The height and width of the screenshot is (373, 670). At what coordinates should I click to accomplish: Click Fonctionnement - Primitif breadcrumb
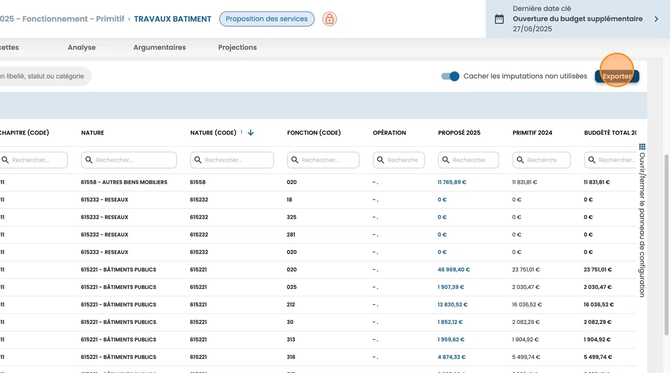73,19
